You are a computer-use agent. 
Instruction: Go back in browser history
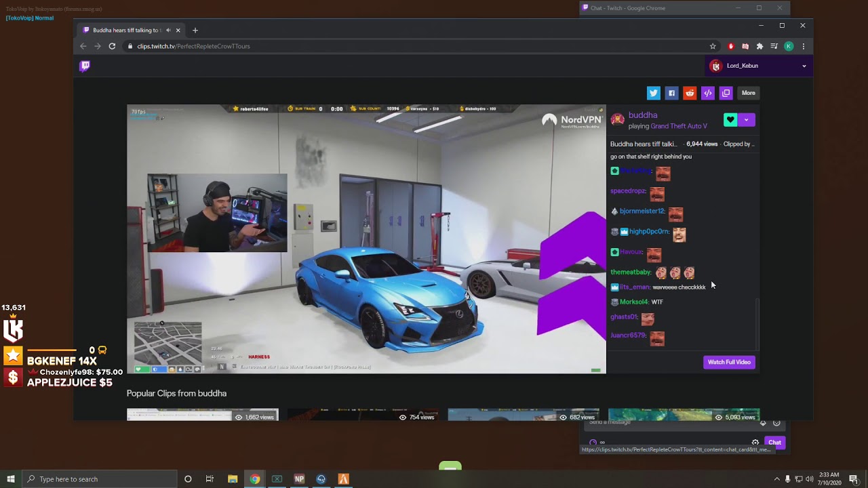(x=83, y=46)
